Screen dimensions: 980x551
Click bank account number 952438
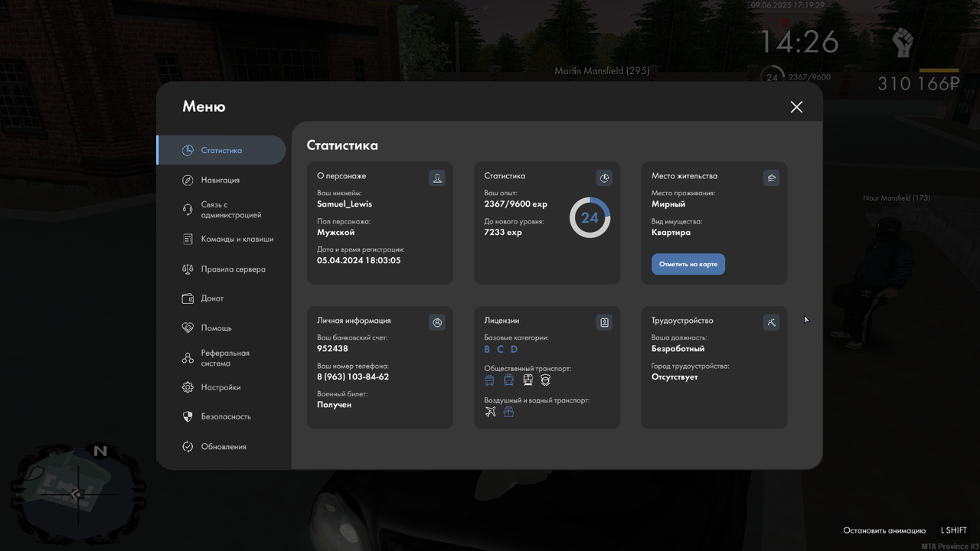(x=332, y=349)
